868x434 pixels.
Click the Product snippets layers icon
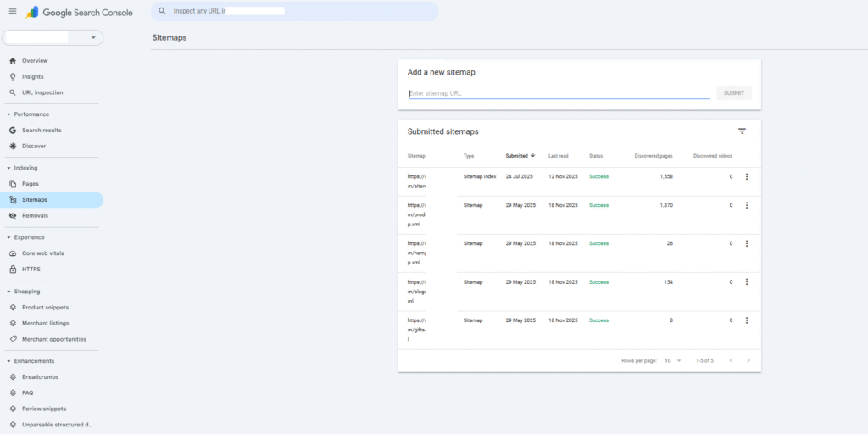13,307
